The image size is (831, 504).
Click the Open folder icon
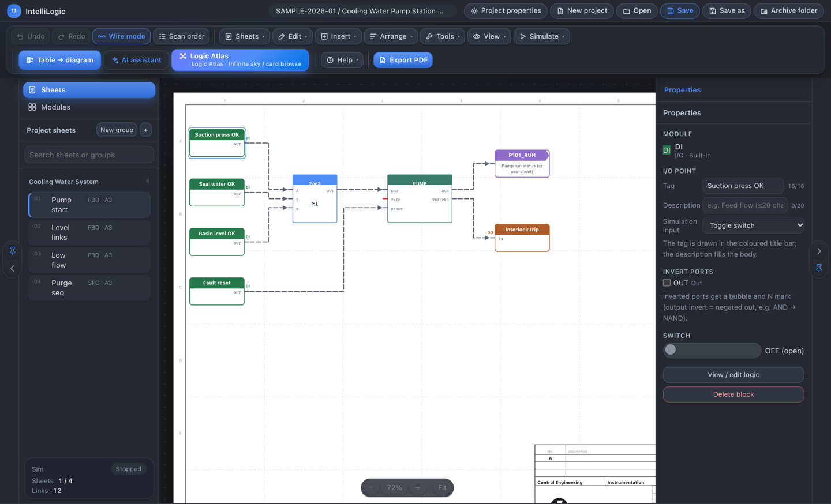(x=626, y=11)
